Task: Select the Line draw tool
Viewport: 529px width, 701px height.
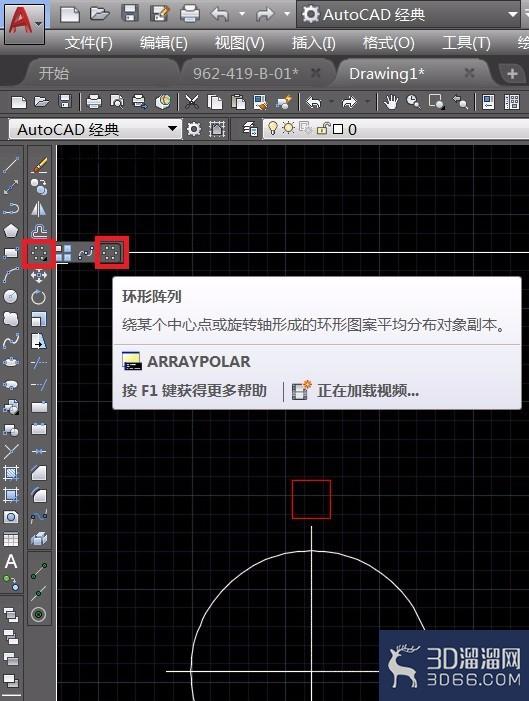Action: [x=11, y=165]
